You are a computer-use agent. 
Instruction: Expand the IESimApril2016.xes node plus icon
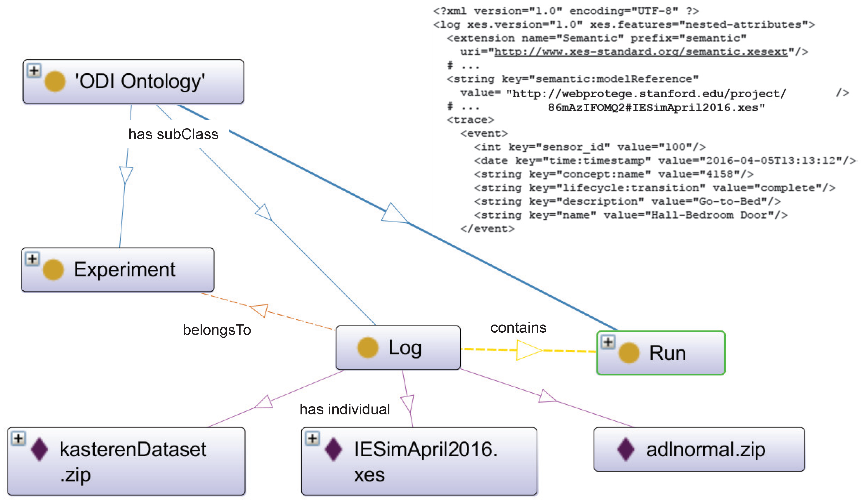click(313, 439)
